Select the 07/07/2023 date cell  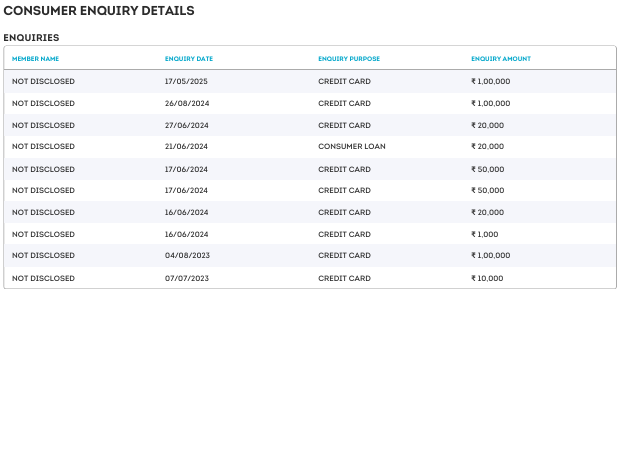tap(186, 278)
